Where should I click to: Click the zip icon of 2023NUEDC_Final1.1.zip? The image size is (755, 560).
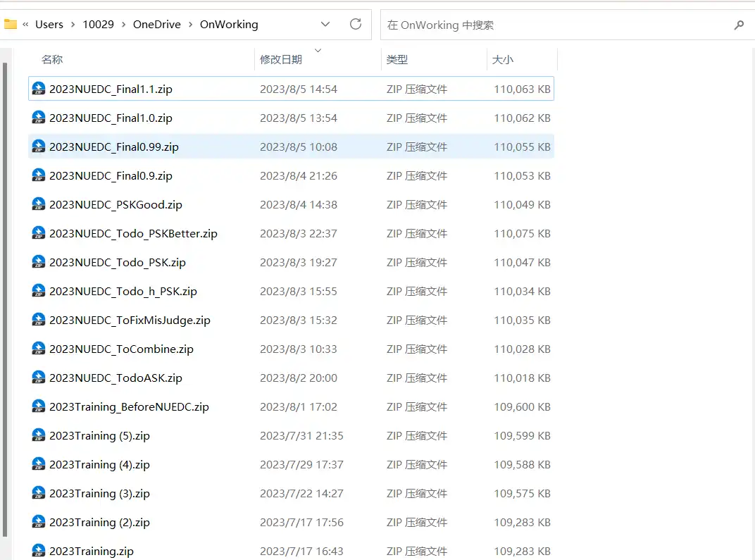pos(39,89)
